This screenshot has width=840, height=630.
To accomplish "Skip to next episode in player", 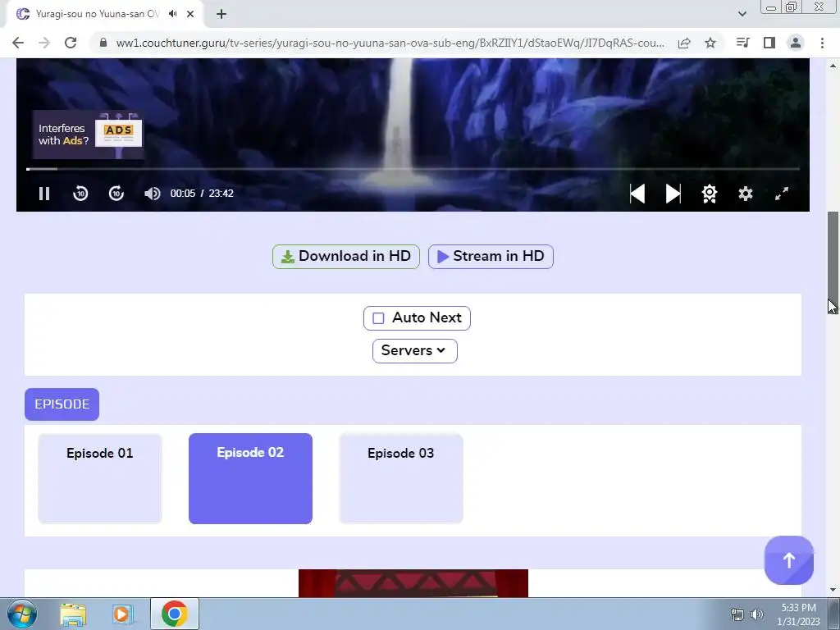I will (673, 194).
